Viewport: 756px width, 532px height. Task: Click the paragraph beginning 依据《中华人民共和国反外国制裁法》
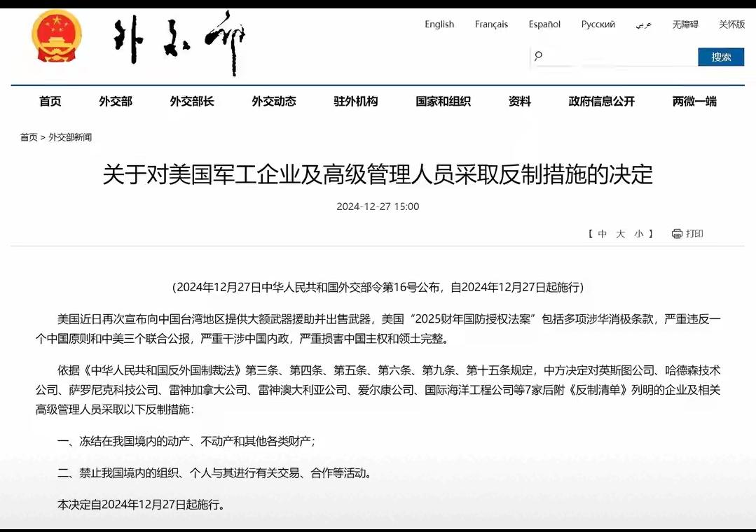click(x=378, y=390)
